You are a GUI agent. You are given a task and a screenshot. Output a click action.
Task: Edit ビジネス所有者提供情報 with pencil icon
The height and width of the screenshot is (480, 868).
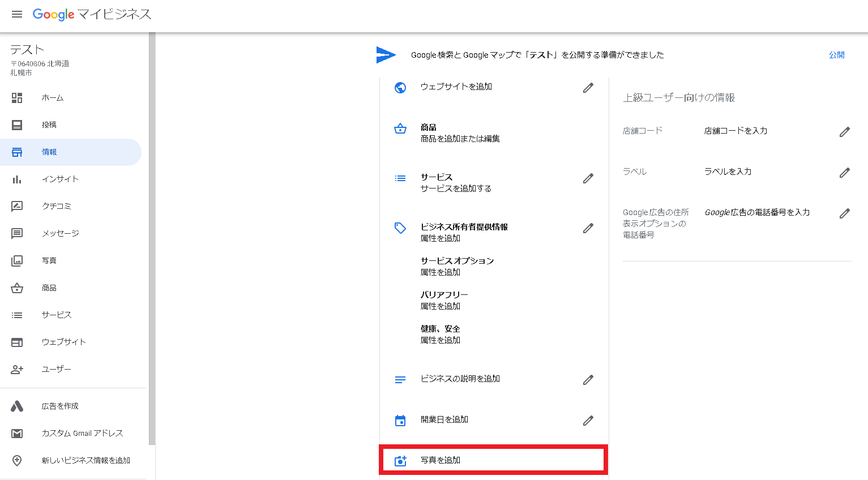click(x=588, y=228)
